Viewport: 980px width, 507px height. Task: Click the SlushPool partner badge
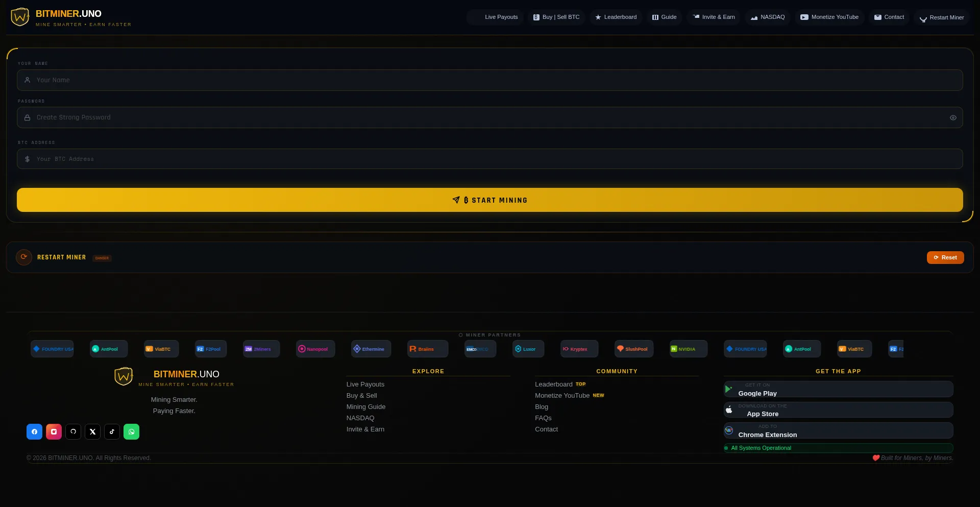pyautogui.click(x=634, y=349)
